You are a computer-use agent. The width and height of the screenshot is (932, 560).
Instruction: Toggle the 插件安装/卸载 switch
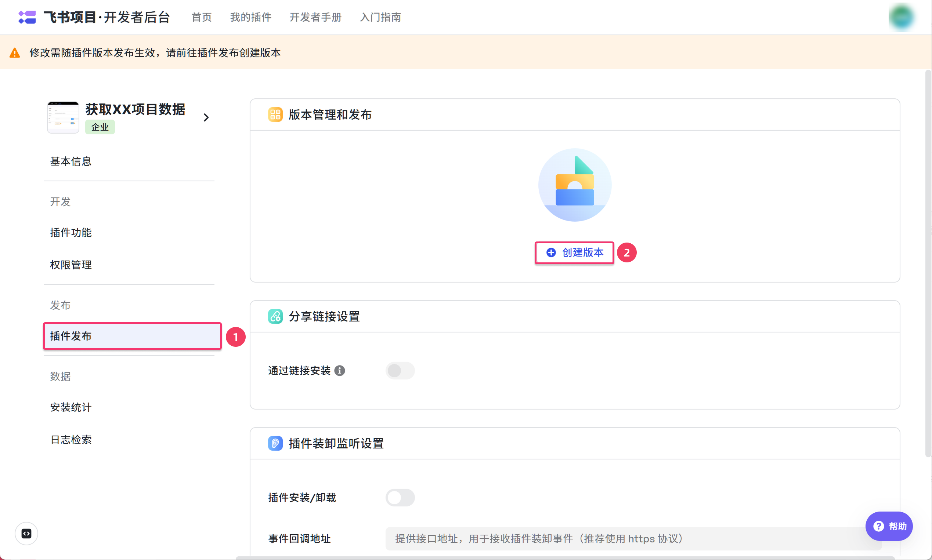pos(400,497)
